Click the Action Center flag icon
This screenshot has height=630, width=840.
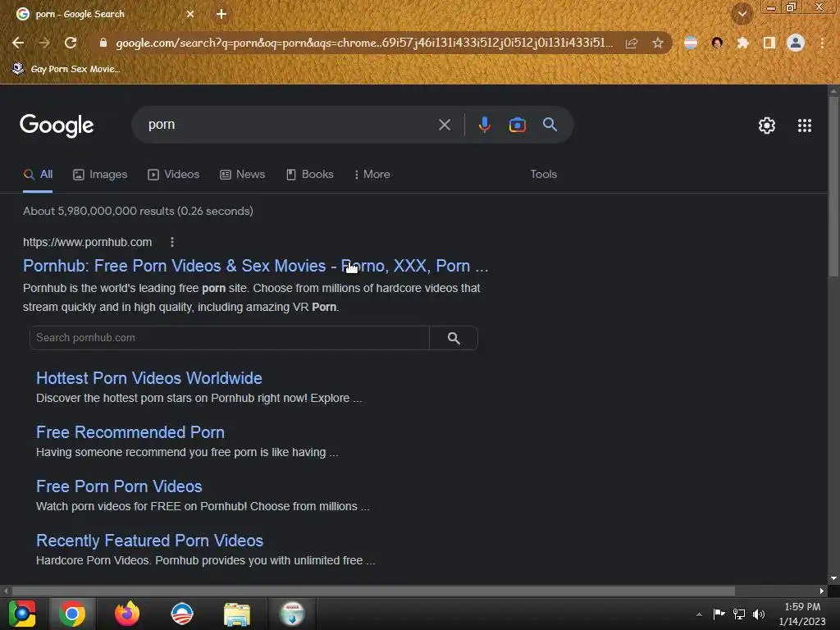tap(719, 614)
